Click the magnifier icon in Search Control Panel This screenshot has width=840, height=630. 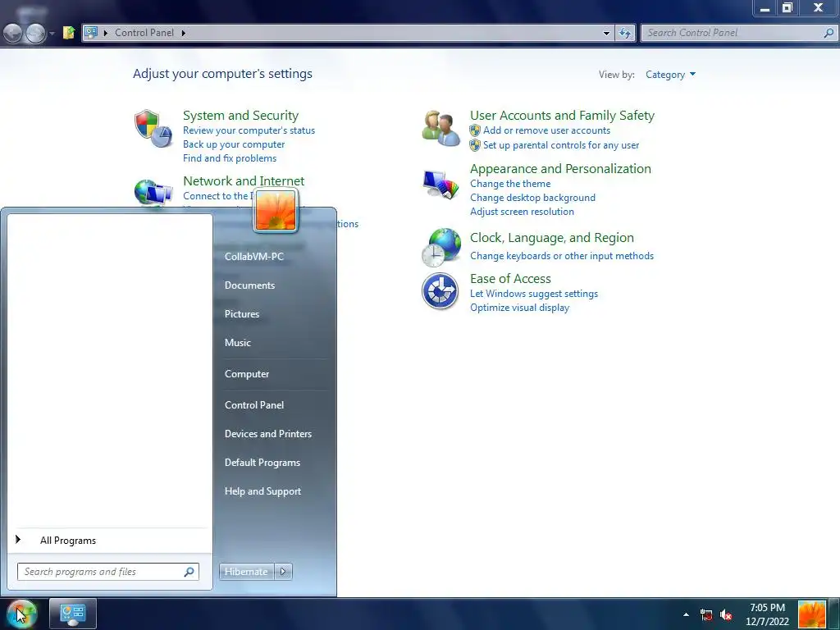829,33
